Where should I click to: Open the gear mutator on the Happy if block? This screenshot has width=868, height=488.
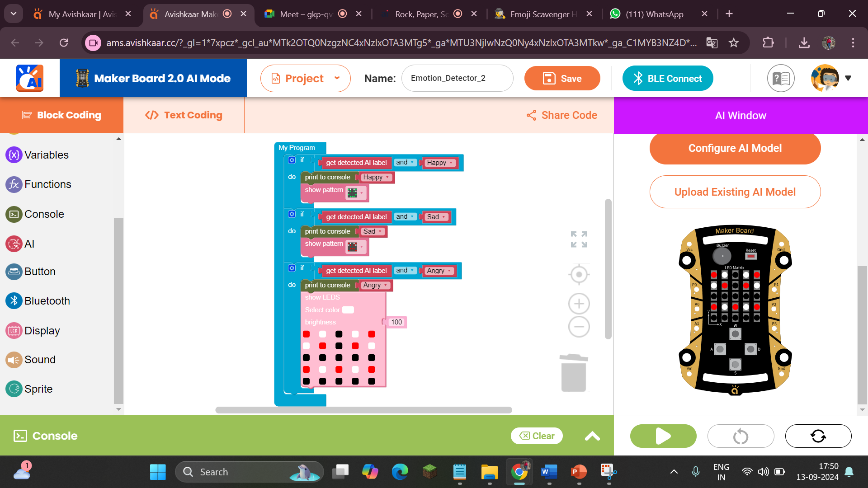pyautogui.click(x=291, y=160)
